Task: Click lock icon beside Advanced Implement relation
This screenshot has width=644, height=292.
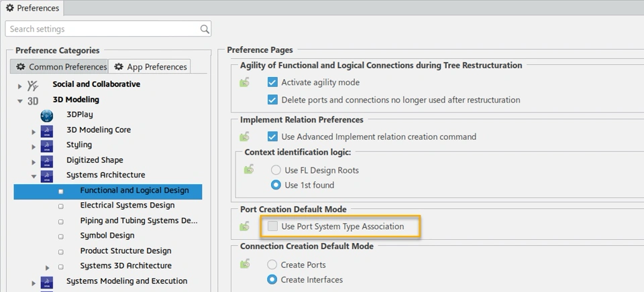Action: [246, 137]
